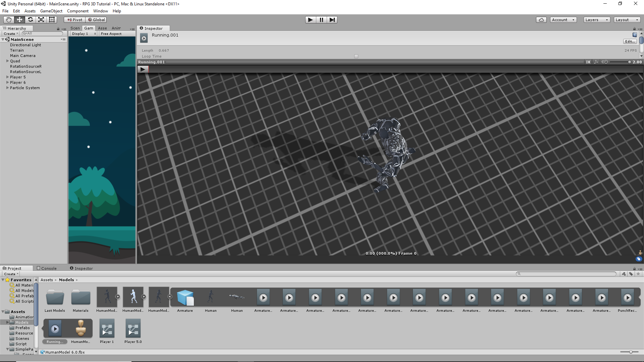Open the Inspector help book icon

(x=634, y=35)
